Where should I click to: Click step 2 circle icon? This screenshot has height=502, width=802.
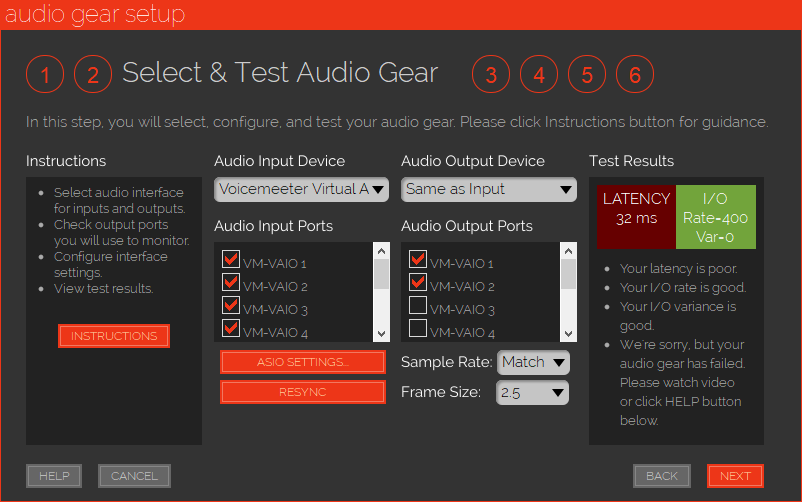(x=93, y=75)
